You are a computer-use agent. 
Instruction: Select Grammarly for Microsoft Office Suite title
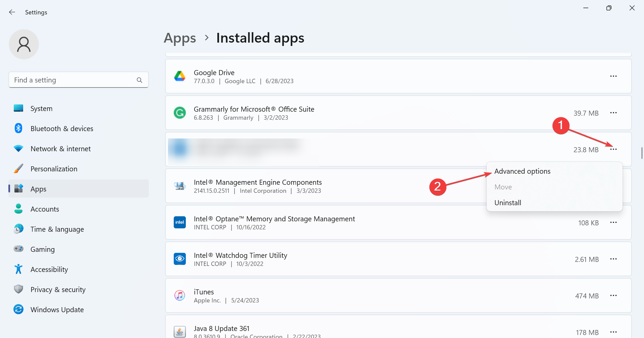tap(254, 109)
